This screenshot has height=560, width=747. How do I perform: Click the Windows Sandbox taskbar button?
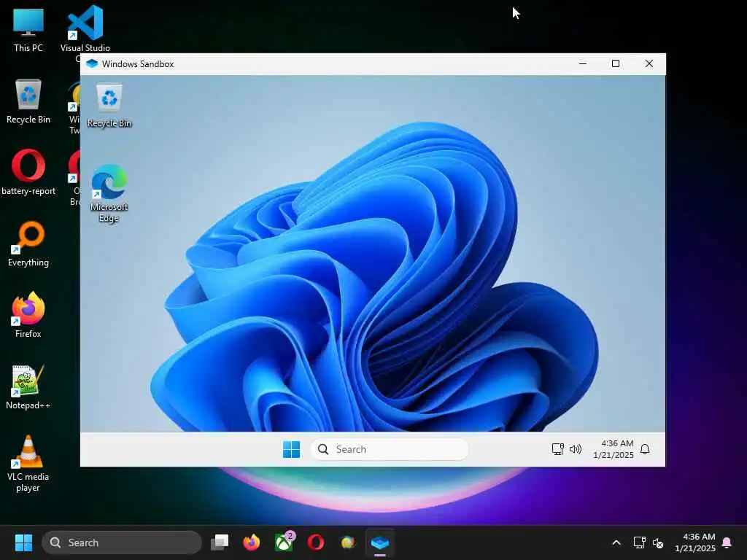coord(380,542)
